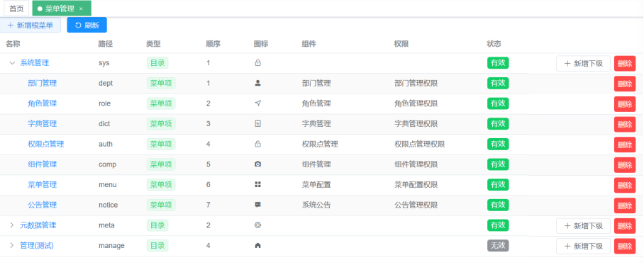The image size is (644, 265).
Task: Expand the 元数据管理 tree node
Action: [12, 225]
